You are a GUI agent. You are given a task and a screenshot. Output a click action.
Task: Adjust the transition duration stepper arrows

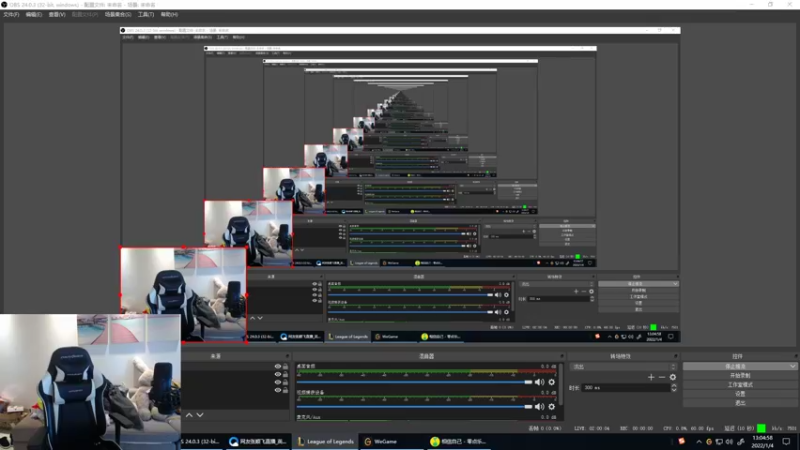674,388
